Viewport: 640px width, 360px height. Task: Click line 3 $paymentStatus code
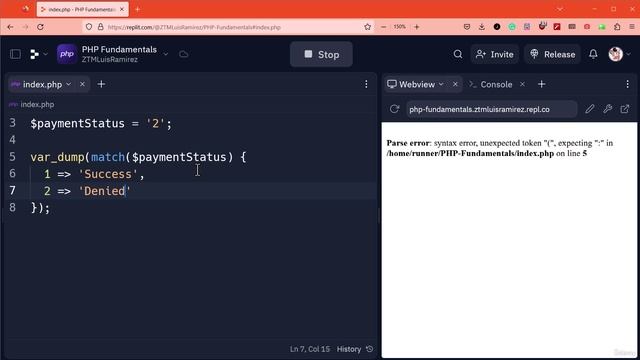point(101,123)
